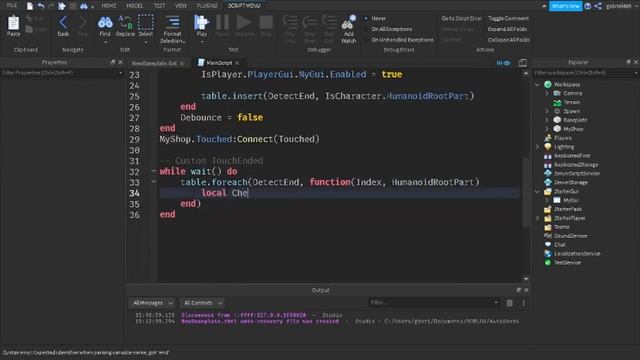Switch to the PLUGINS ribbon tab

click(x=207, y=6)
